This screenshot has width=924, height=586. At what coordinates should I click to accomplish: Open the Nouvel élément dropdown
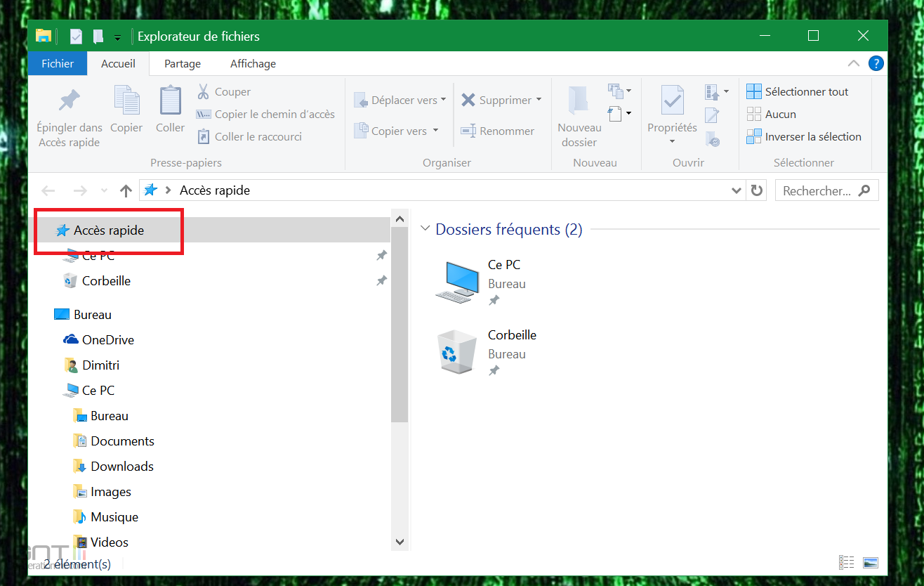pyautogui.click(x=619, y=91)
